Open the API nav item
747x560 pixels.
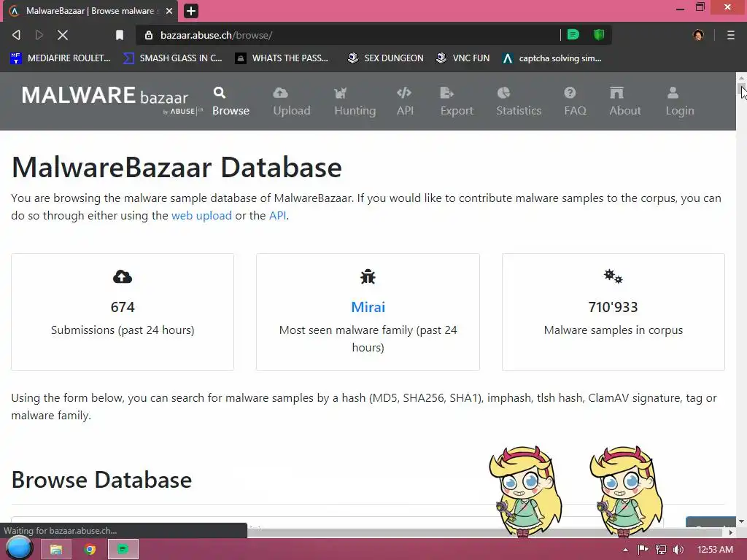pyautogui.click(x=405, y=101)
